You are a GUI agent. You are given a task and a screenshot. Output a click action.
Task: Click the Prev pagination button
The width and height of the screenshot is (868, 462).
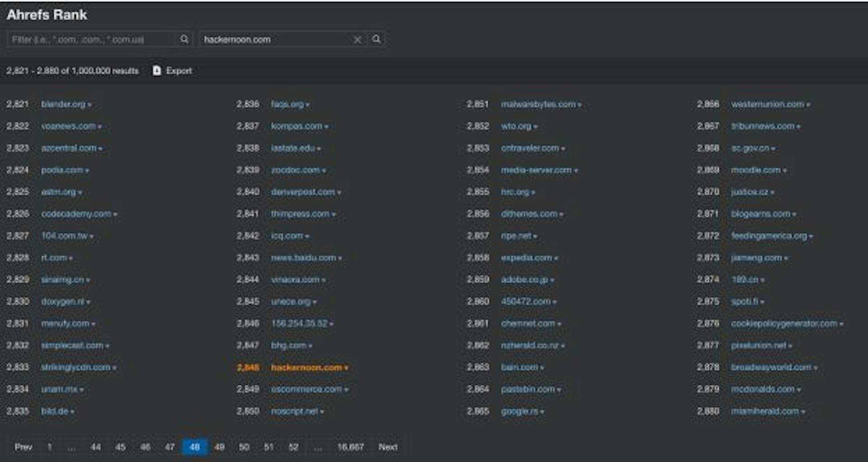(x=23, y=447)
